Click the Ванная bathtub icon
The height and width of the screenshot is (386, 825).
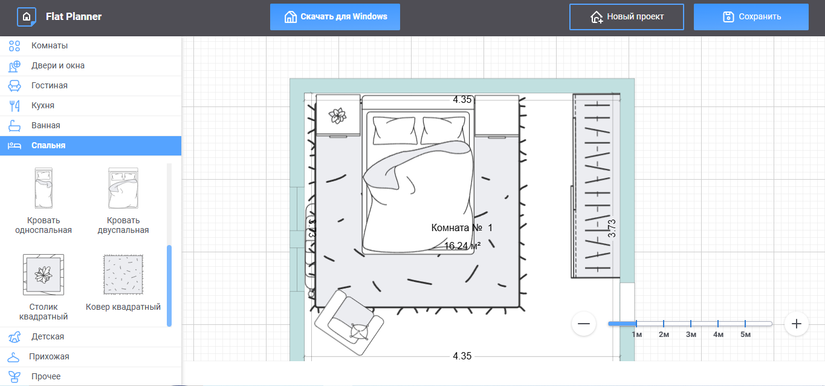coord(15,126)
